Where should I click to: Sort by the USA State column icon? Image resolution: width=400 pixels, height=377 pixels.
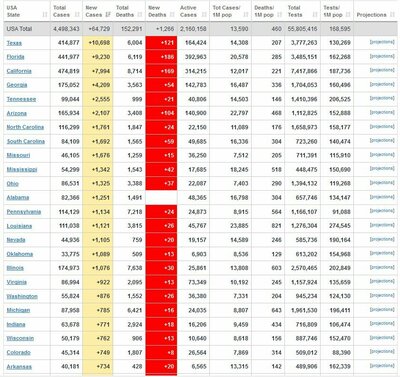tap(45, 15)
